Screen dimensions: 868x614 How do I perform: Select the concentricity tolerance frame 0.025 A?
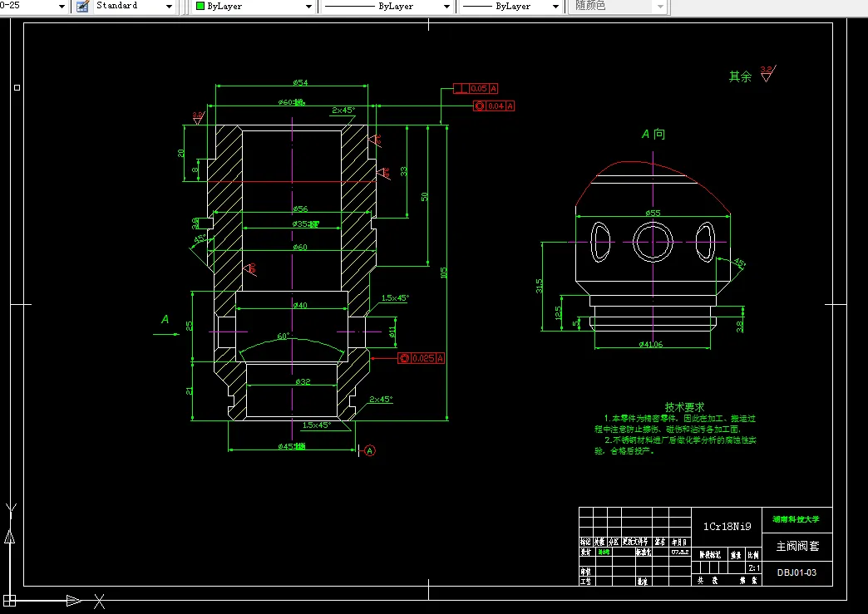pos(422,358)
